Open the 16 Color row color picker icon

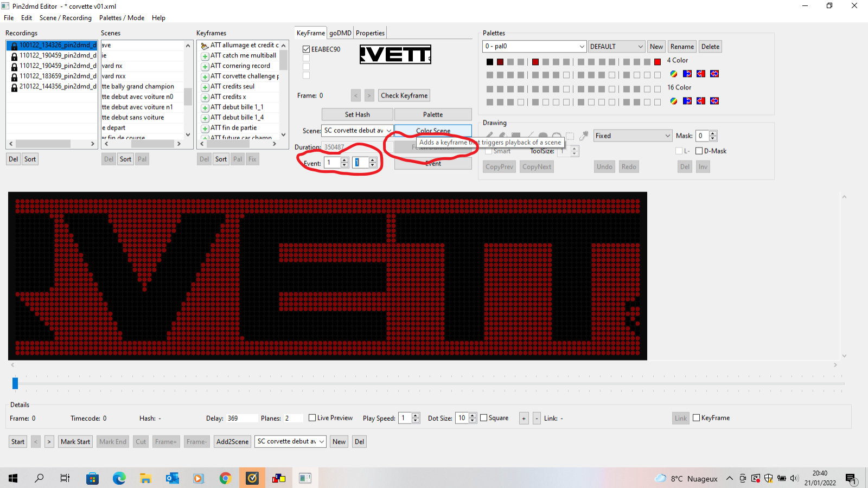coord(674,101)
